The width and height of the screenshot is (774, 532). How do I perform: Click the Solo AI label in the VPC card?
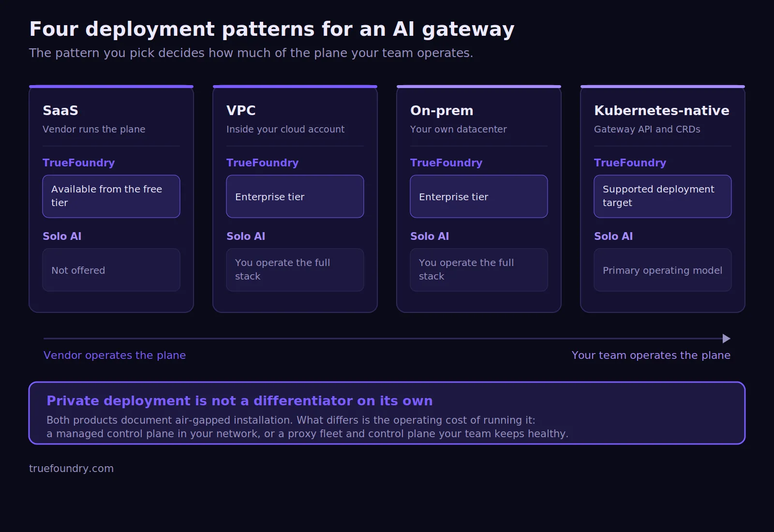coord(246,236)
